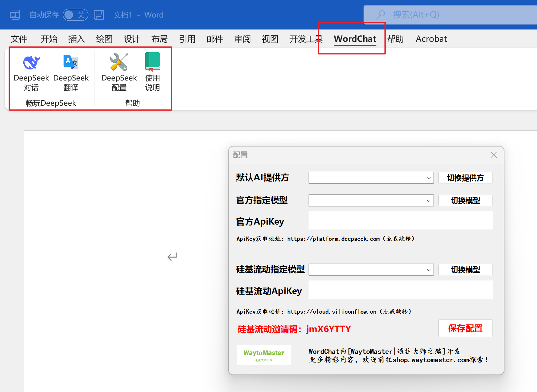Open the cloud.siliconflow.cn ApiKey link

click(x=324, y=312)
